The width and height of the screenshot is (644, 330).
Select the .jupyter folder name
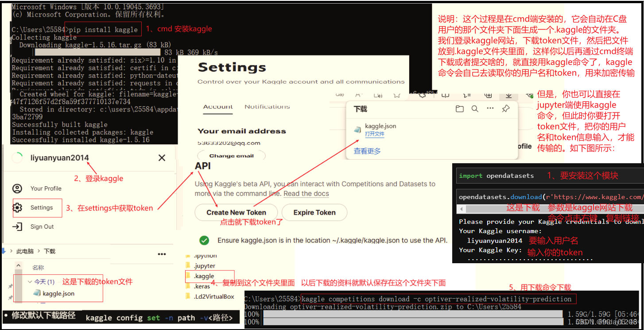pyautogui.click(x=205, y=266)
